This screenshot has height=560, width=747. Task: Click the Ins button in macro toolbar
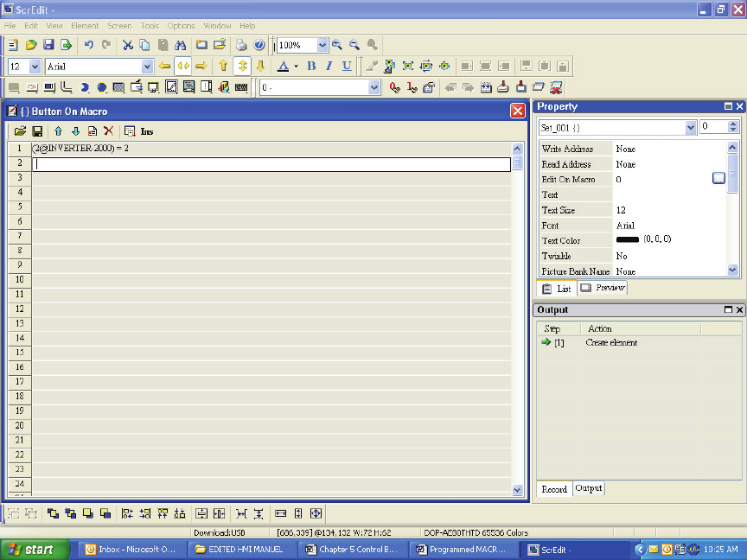pyautogui.click(x=147, y=131)
